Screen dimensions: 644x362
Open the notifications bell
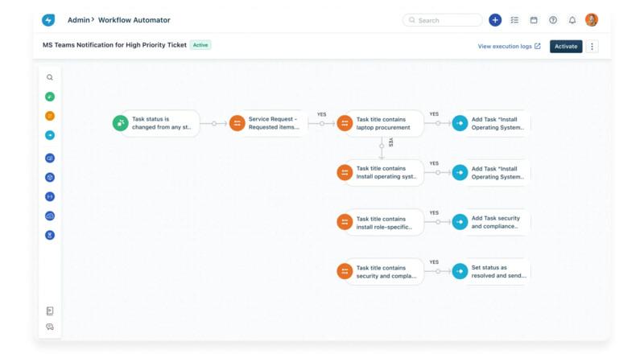click(572, 20)
